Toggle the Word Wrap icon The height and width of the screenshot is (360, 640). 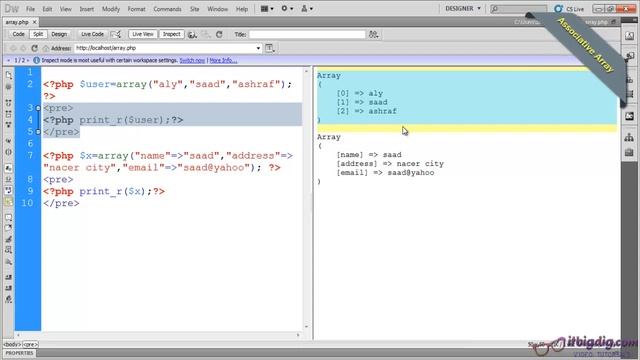pyautogui.click(x=9, y=190)
